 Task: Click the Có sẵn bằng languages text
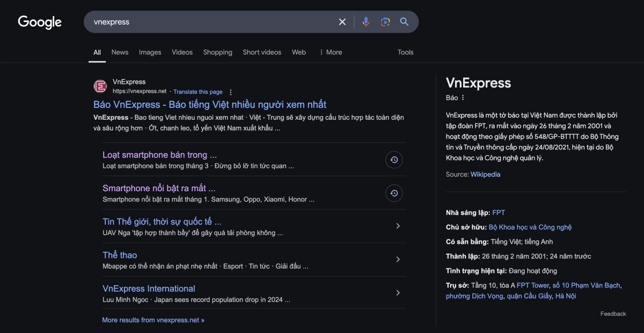click(x=522, y=242)
